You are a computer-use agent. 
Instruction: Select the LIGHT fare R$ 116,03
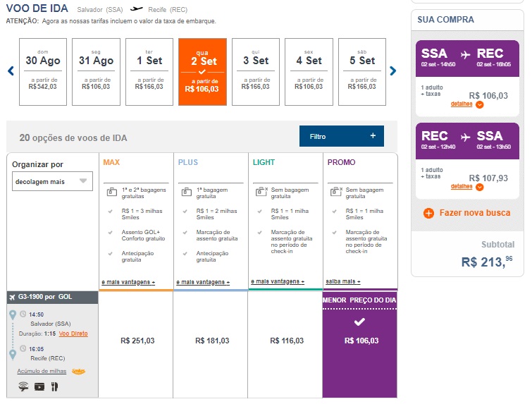tap(285, 341)
